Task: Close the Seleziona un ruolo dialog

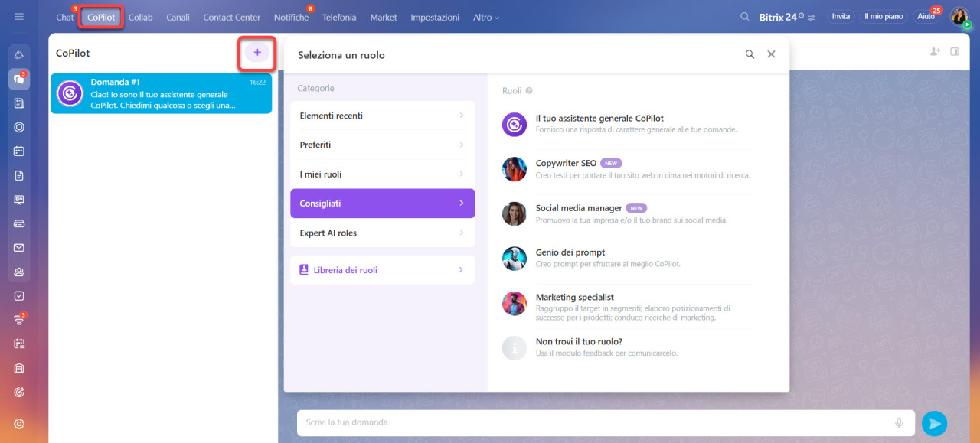Action: point(771,54)
